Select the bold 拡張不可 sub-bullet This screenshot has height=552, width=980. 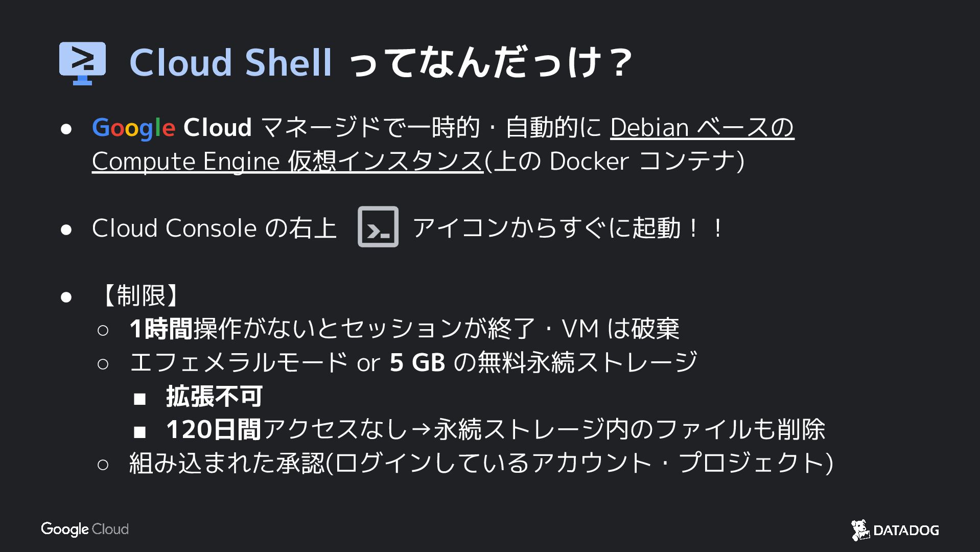214,396
